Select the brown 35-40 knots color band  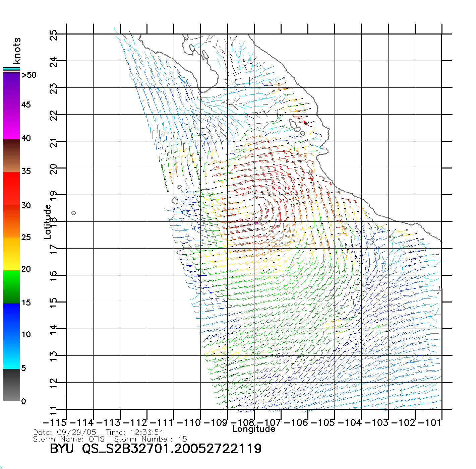[x=12, y=155]
